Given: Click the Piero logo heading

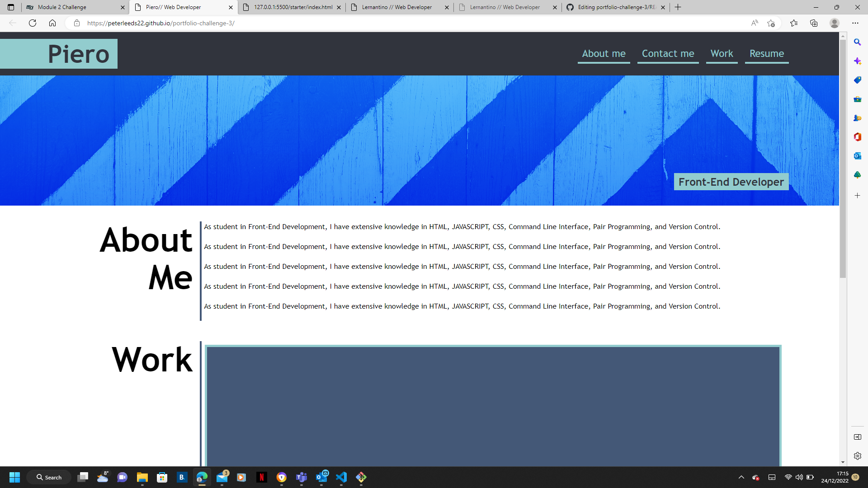Looking at the screenshot, I should click(x=79, y=54).
